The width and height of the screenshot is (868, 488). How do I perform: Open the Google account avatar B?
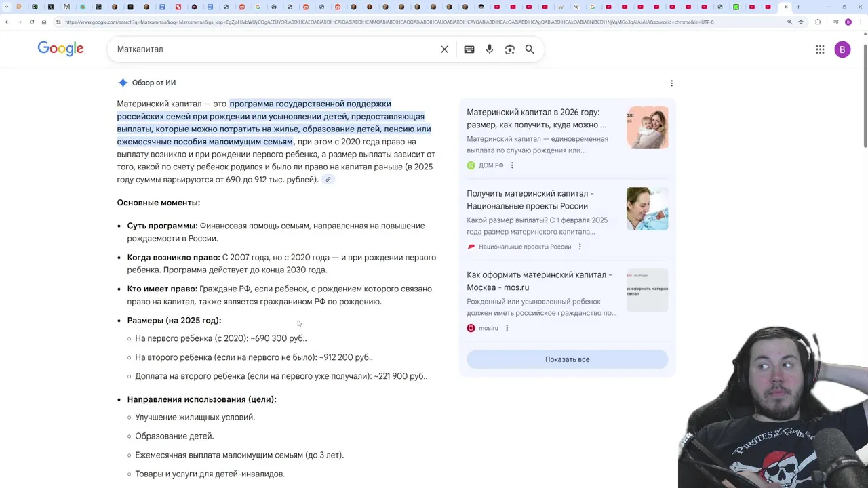(842, 49)
